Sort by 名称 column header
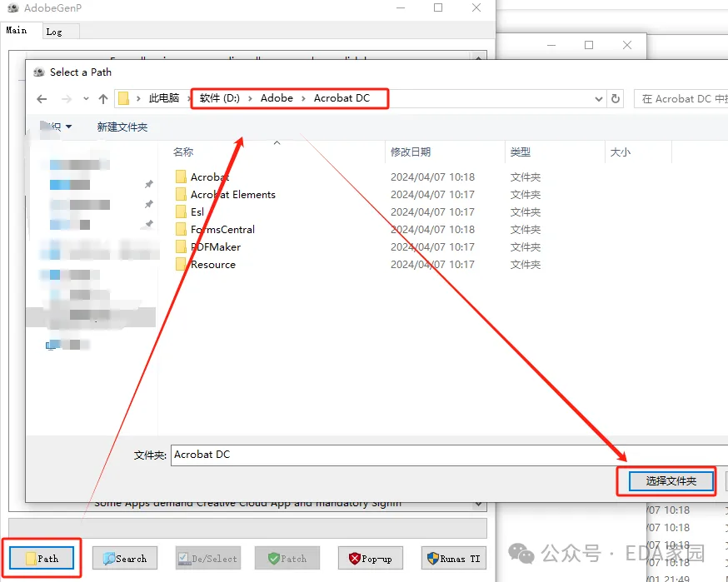 click(183, 152)
